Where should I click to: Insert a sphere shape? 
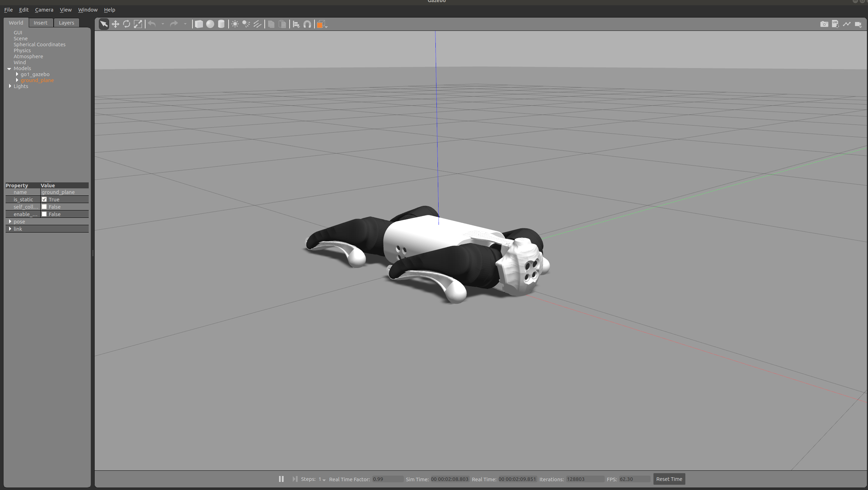[210, 24]
